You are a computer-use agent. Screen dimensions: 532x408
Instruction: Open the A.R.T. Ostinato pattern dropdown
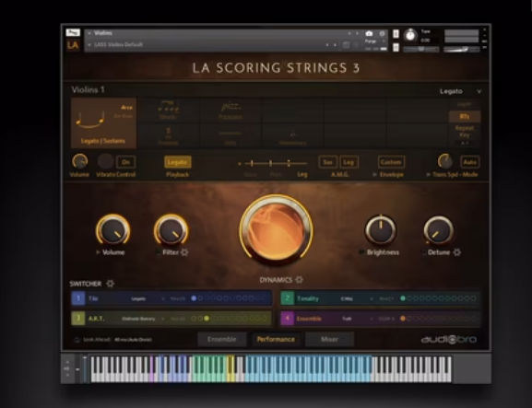click(143, 319)
